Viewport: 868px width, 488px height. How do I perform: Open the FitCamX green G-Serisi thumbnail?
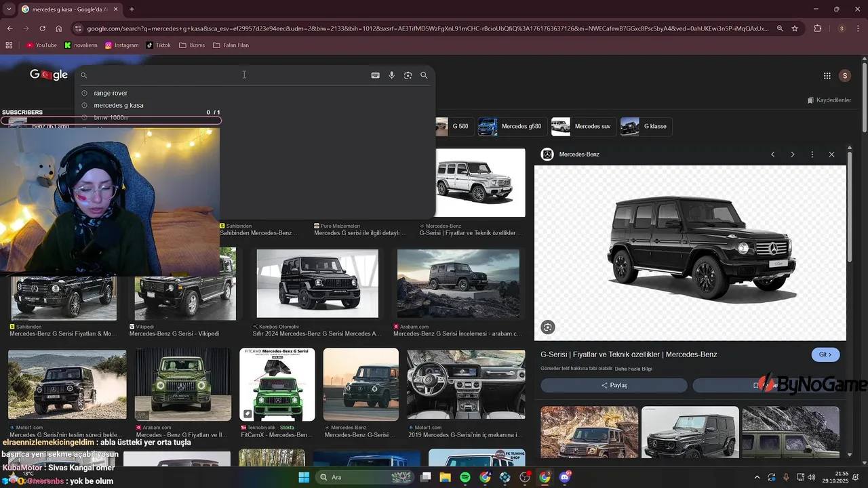[x=277, y=384]
